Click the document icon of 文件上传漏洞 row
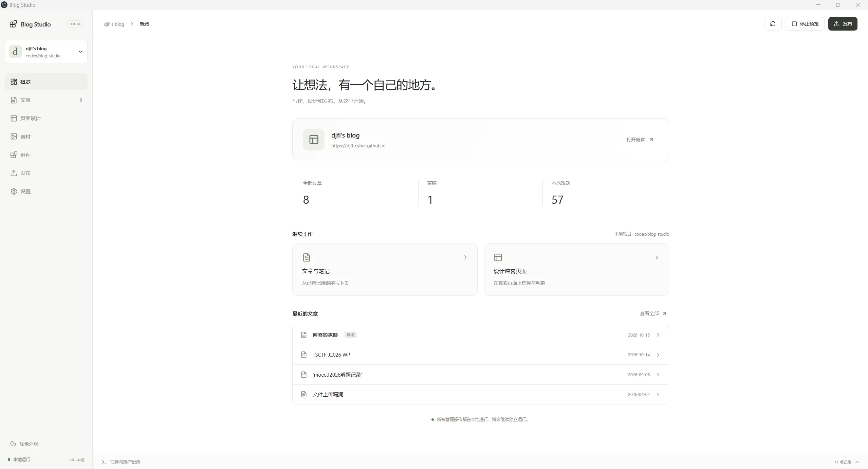 coord(304,394)
